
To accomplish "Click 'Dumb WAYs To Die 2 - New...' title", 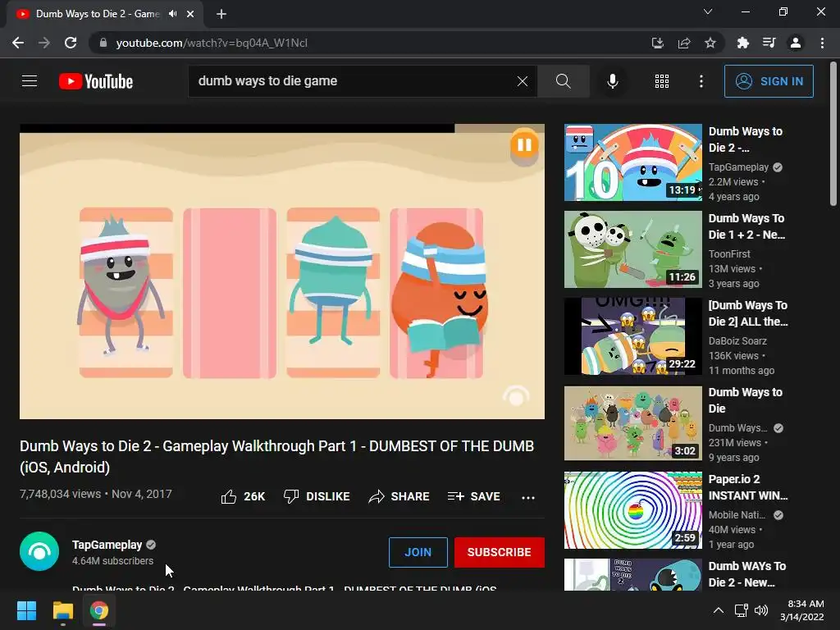I will (x=747, y=573).
